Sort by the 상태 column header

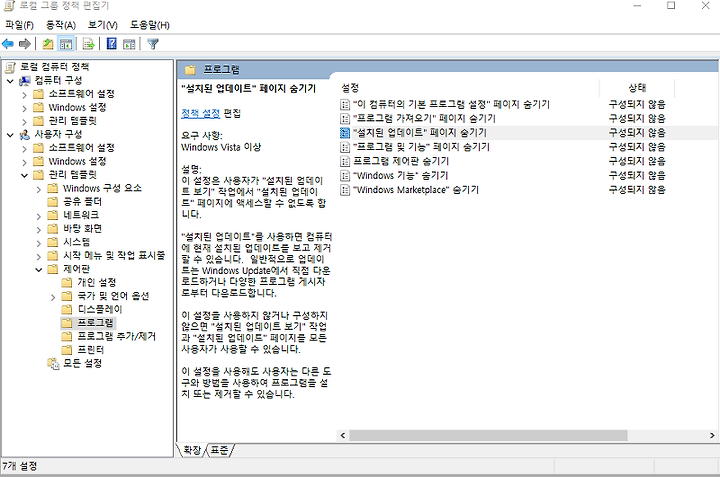click(x=637, y=88)
